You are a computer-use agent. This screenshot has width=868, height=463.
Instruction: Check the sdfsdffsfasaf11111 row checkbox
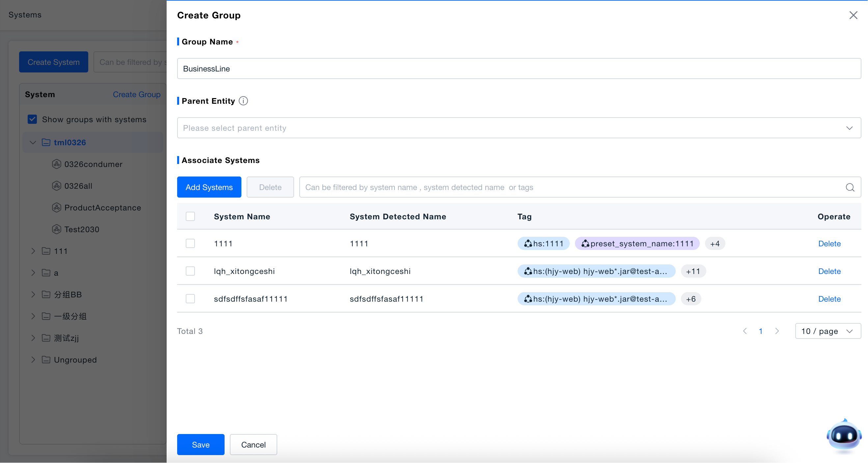(x=190, y=299)
